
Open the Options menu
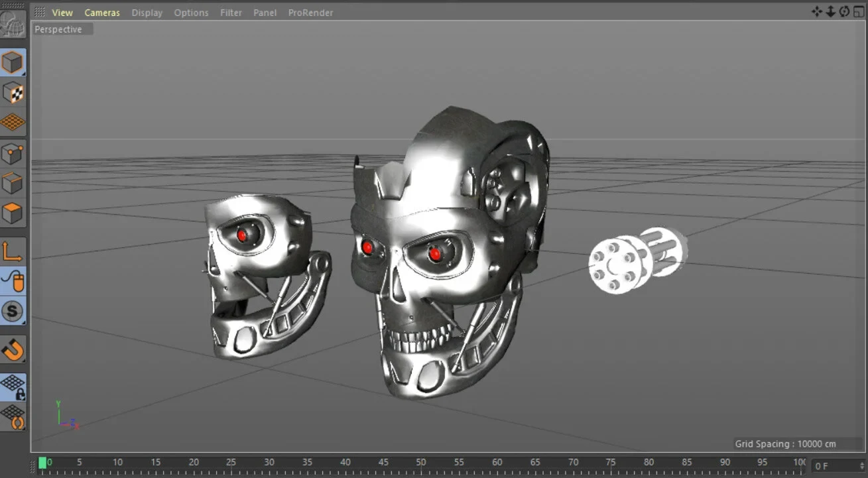point(191,13)
